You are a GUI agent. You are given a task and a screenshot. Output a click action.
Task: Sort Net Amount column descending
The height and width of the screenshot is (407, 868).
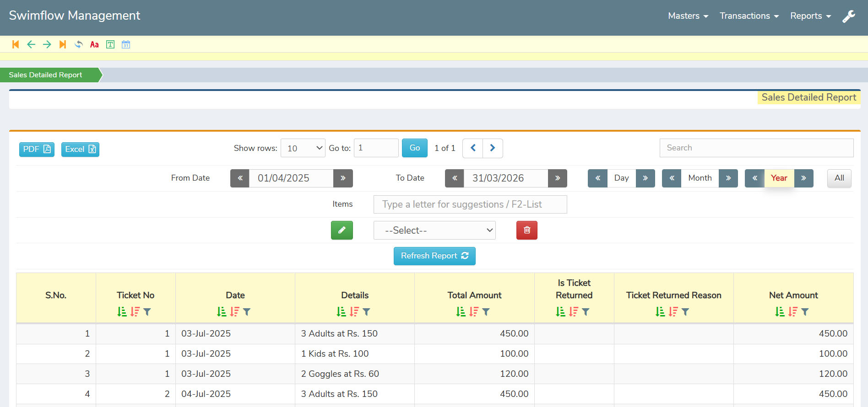pos(792,312)
